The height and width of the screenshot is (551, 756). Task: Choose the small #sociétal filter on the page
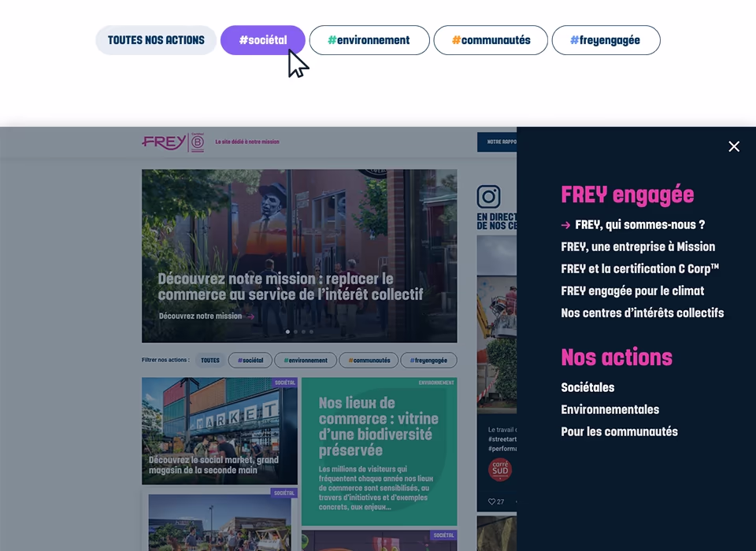(x=250, y=360)
